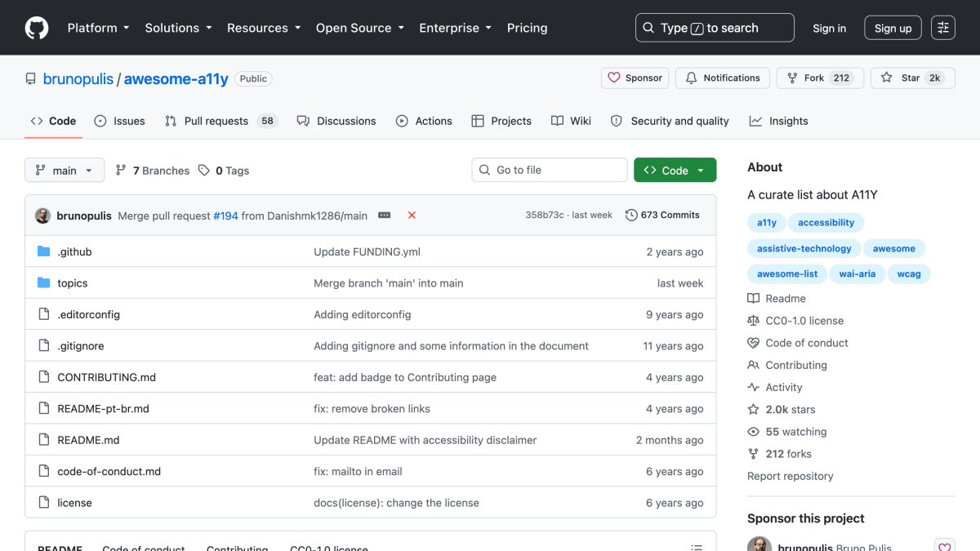Open the green Code dropdown button
The image size is (980, 551).
[x=675, y=170]
